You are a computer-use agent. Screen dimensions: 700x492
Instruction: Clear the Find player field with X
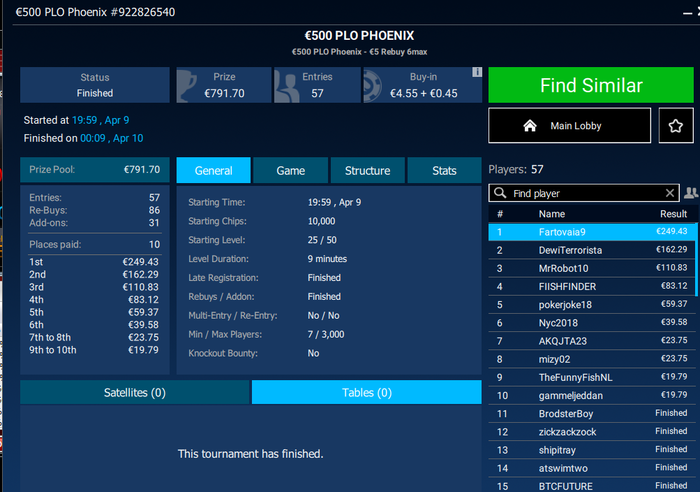coord(670,193)
